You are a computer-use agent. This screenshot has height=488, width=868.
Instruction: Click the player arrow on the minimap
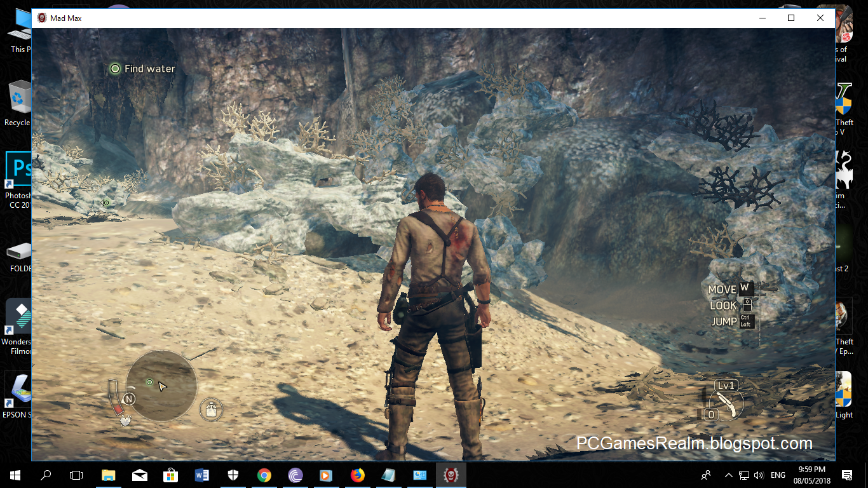(x=162, y=386)
